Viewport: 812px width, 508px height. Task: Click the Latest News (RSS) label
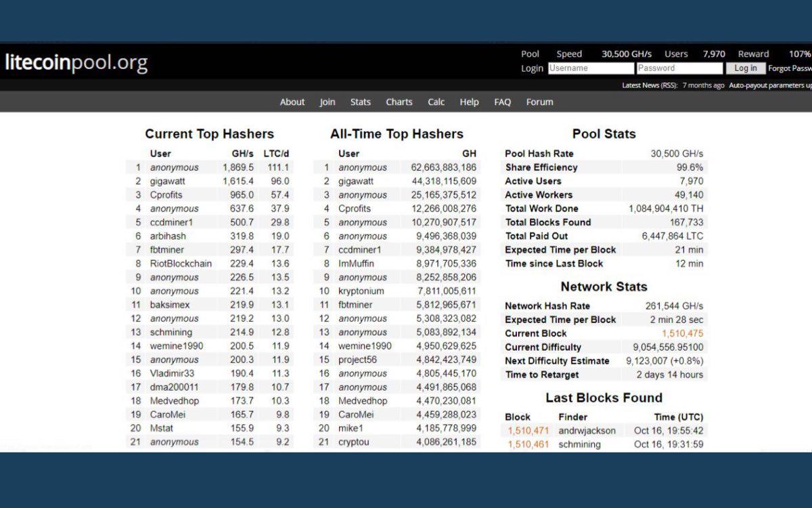[x=650, y=85]
